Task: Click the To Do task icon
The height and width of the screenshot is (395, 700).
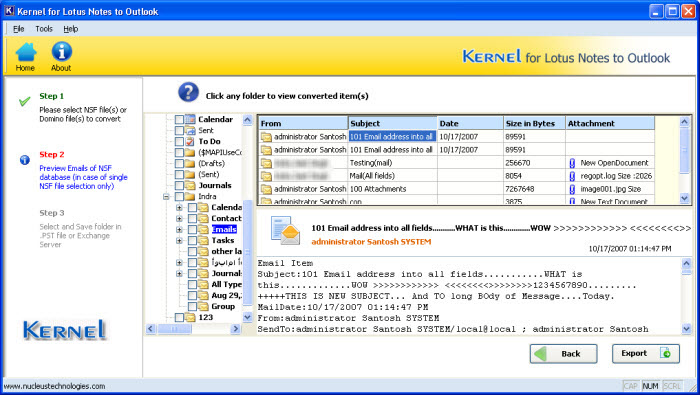Action: (x=191, y=141)
